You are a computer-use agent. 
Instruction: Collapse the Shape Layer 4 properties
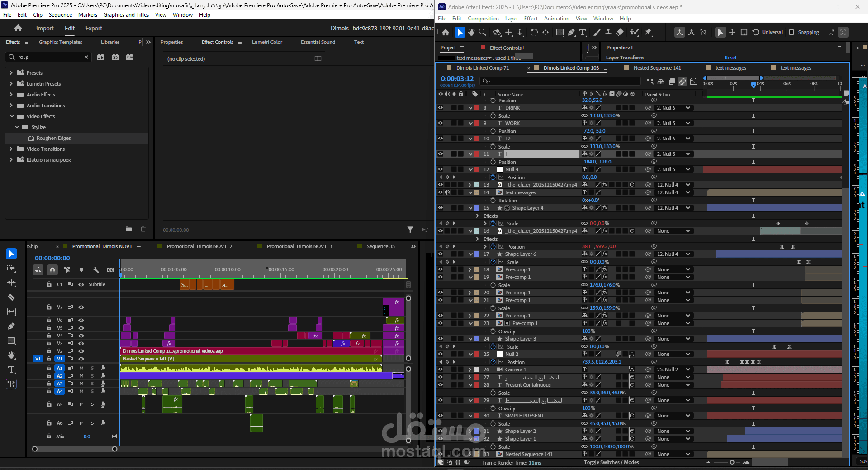click(x=470, y=208)
